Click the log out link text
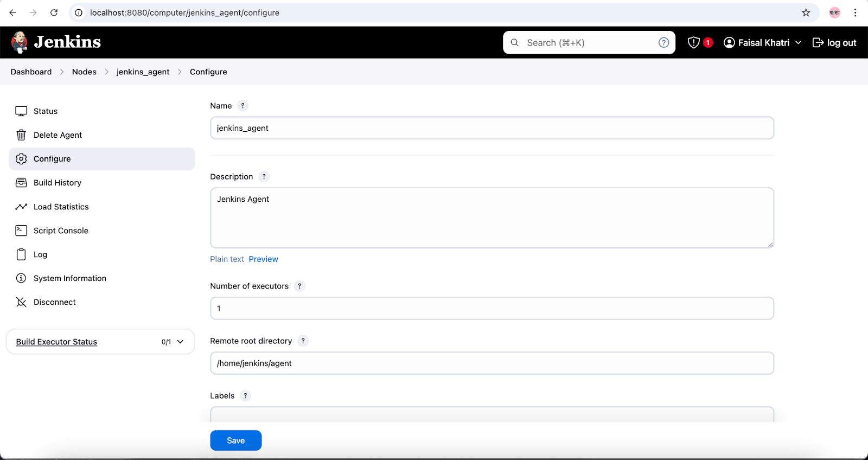Viewport: 868px width, 460px height. coord(842,42)
